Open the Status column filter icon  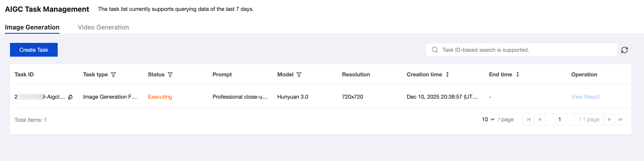tap(170, 75)
